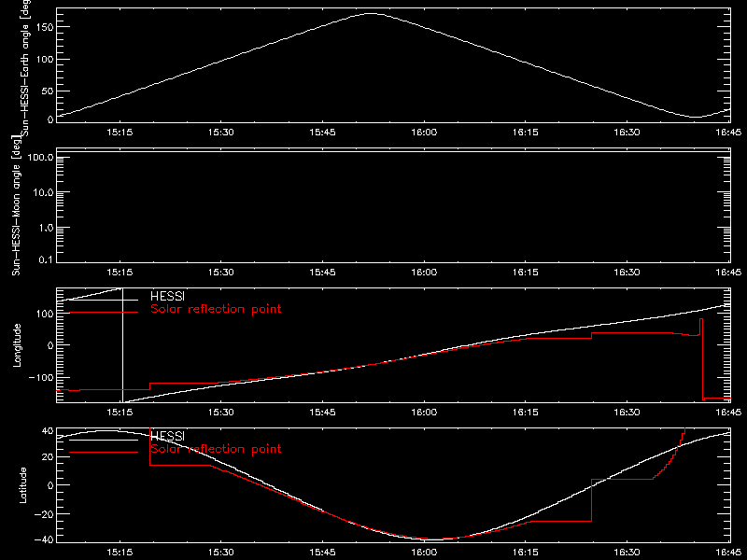Screen dimensions: 747x560
Task: Click the '40' tick on Latitude axis
Action: click(49, 431)
